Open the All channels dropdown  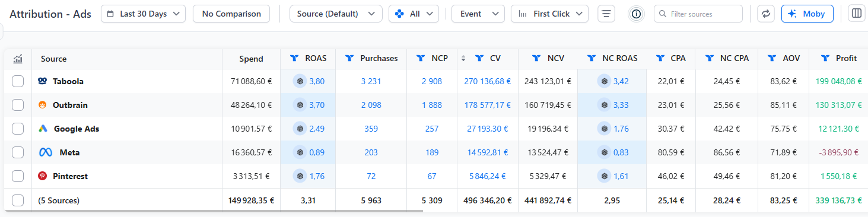coord(414,14)
